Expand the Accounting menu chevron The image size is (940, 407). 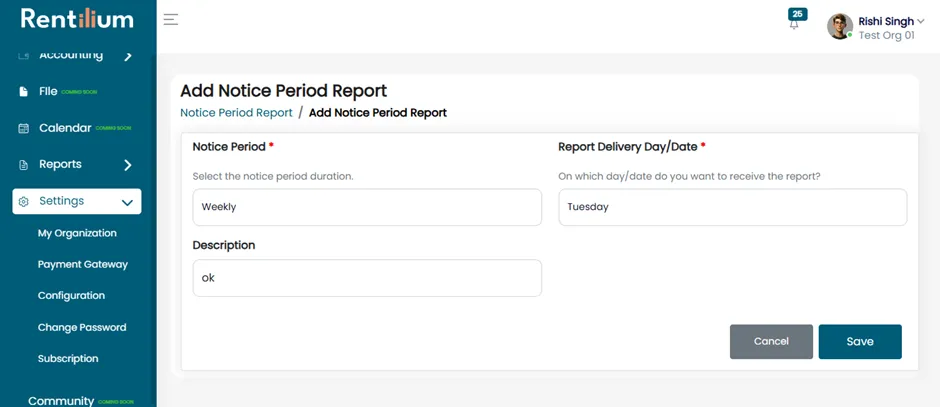tap(128, 56)
